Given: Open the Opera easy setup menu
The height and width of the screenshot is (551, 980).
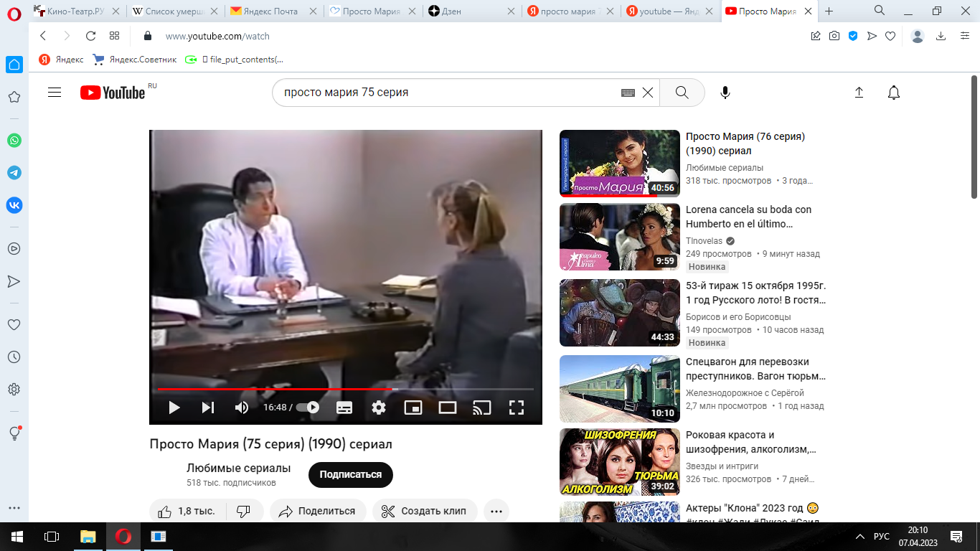Looking at the screenshot, I should click(x=964, y=36).
